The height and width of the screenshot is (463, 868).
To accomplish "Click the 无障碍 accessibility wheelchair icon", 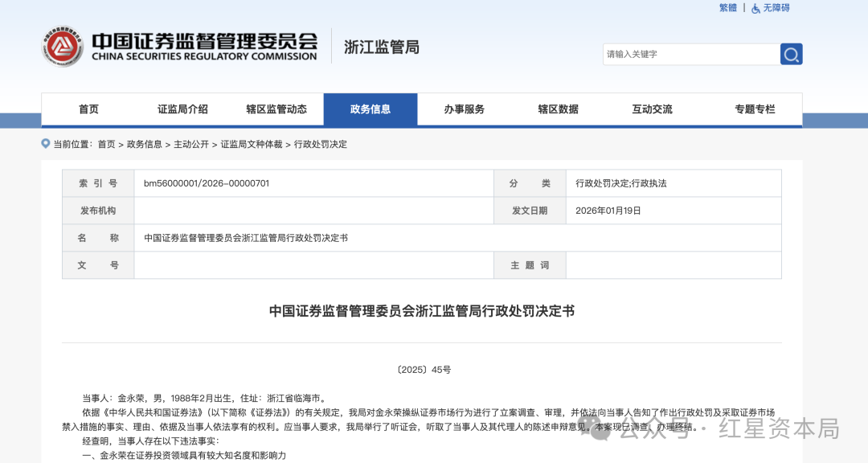I will 754,7.
